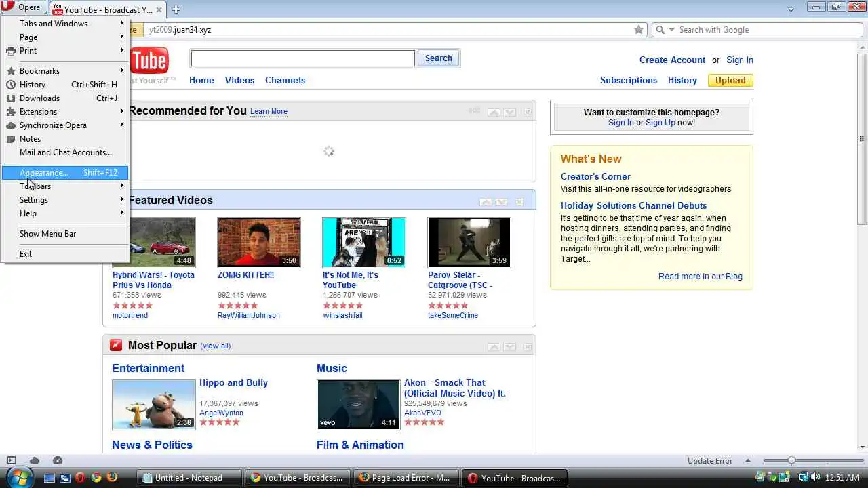Go to Home link
The height and width of the screenshot is (488, 868).
[201, 80]
